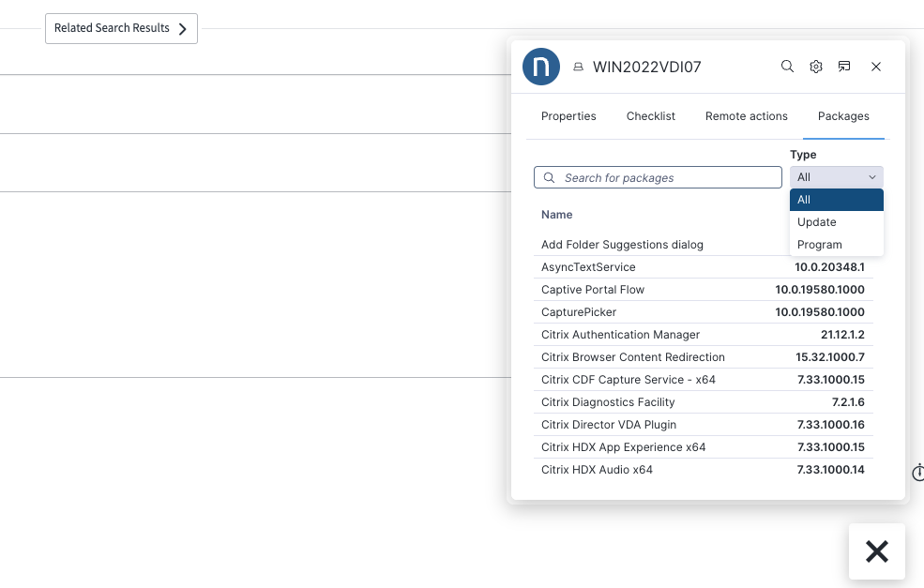Viewport: 924px width, 588px height.
Task: Expand Related Search Results
Action: click(121, 28)
